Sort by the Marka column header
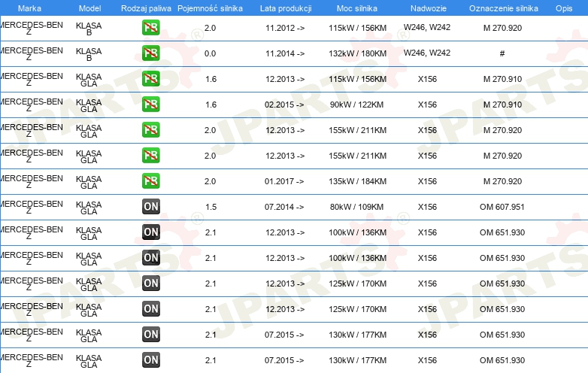The image size is (588, 373). (x=29, y=8)
